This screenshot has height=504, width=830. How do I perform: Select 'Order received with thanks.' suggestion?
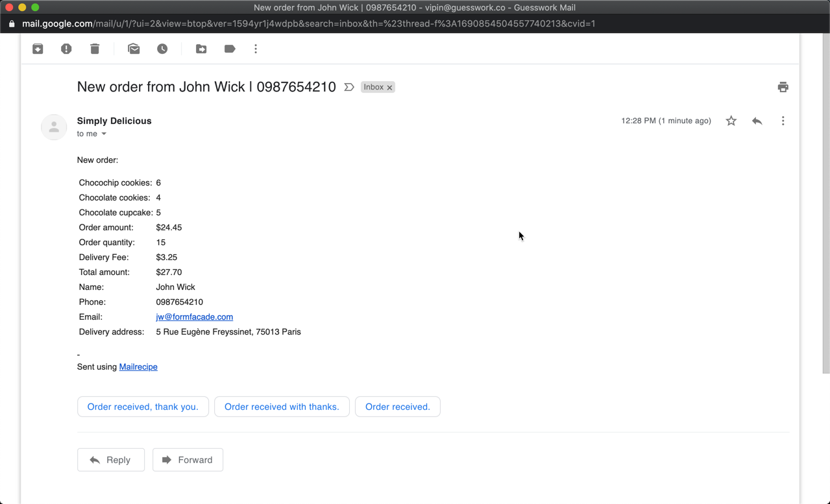[282, 407]
